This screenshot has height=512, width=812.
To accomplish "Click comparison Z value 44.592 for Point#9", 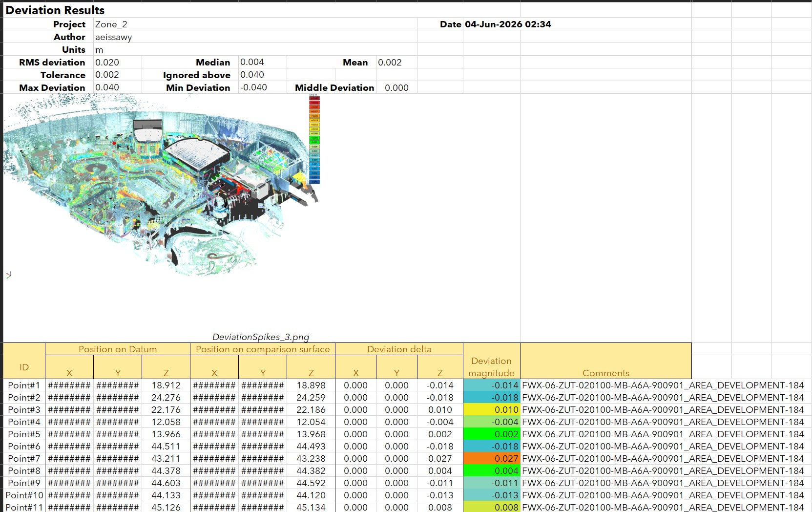I will pos(311,483).
